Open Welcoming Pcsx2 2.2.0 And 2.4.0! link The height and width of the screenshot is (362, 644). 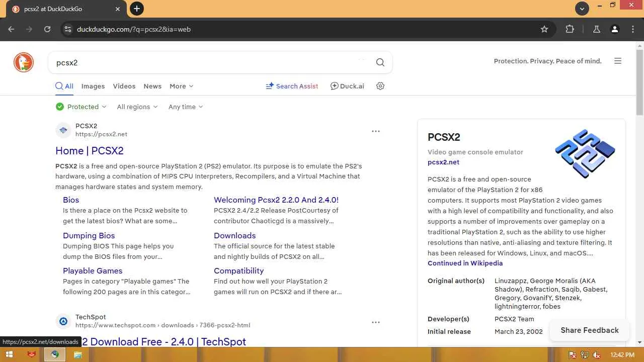click(x=276, y=200)
